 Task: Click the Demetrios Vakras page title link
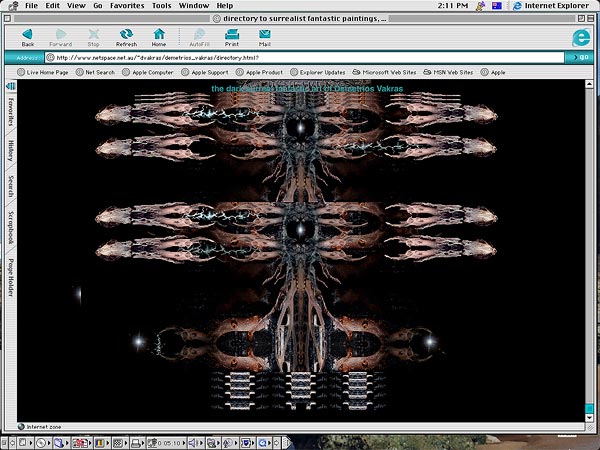[307, 89]
